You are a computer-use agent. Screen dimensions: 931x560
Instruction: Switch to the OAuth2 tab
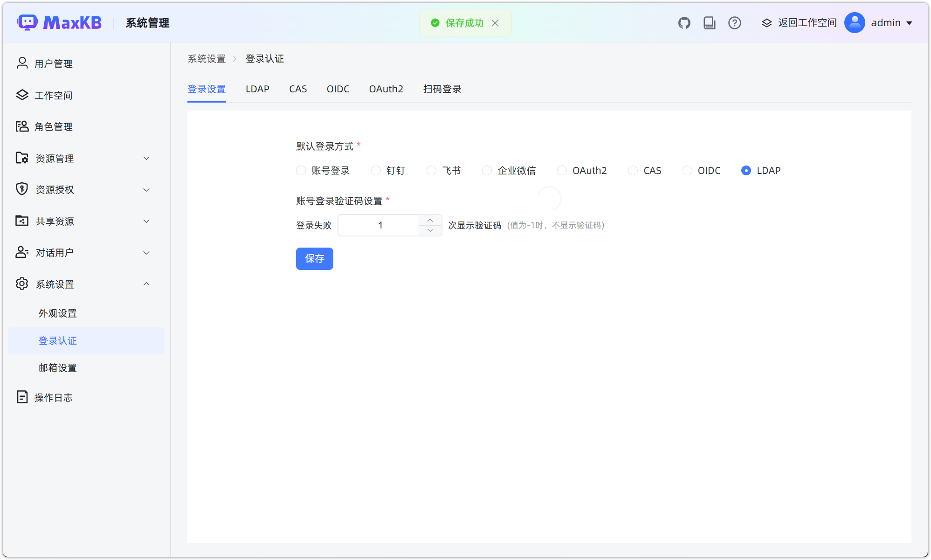click(386, 89)
